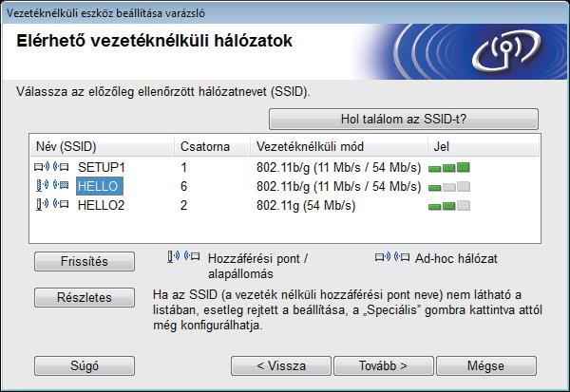Refresh the network list with Frissítés
Viewport: 570px width, 392px height.
tap(85, 262)
